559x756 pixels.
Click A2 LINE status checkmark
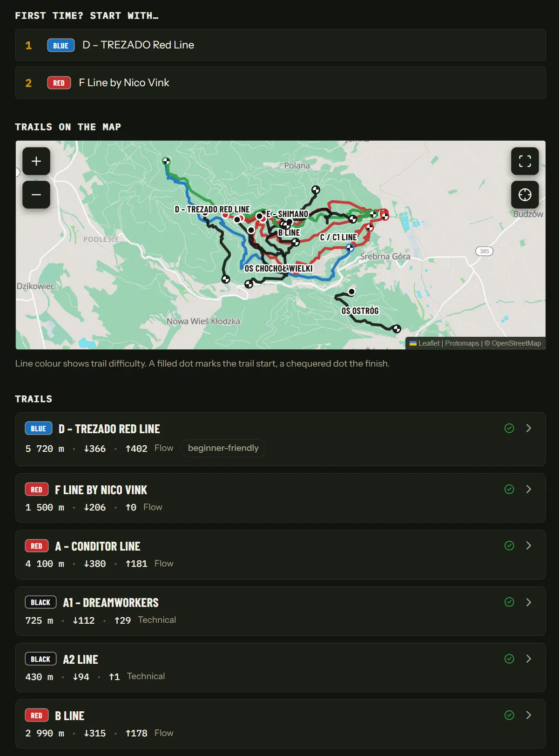tap(509, 659)
